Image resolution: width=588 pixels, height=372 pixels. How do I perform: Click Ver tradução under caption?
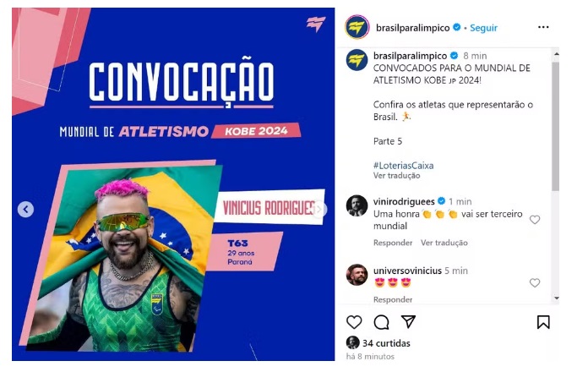tap(396, 176)
